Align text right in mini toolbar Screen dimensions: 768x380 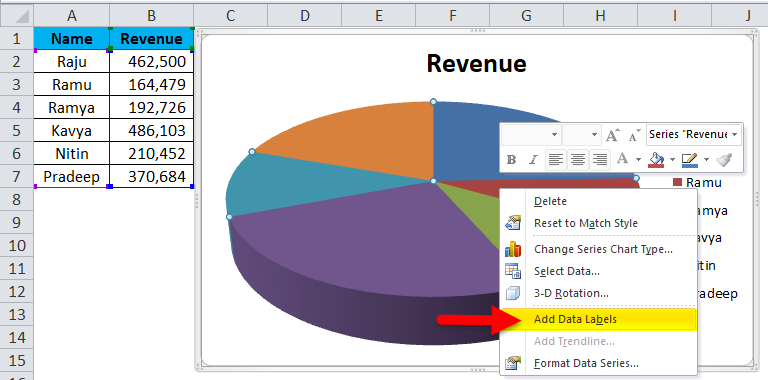point(600,159)
